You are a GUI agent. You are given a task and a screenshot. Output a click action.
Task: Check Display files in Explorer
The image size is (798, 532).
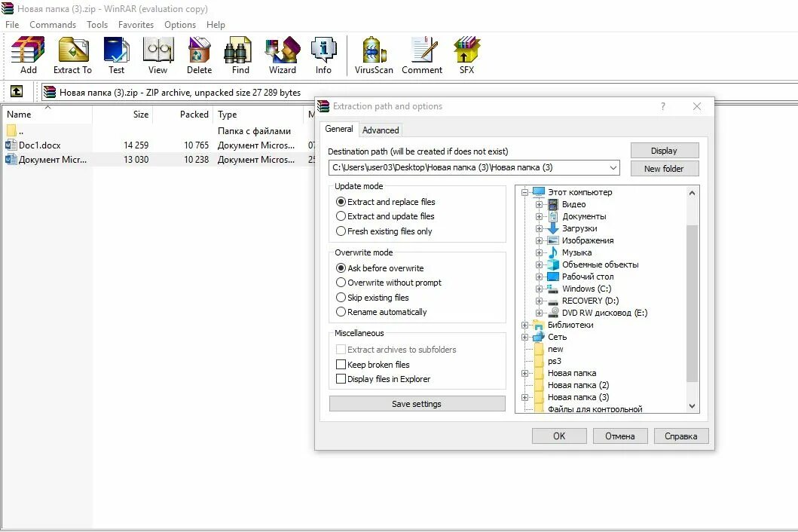tap(341, 379)
